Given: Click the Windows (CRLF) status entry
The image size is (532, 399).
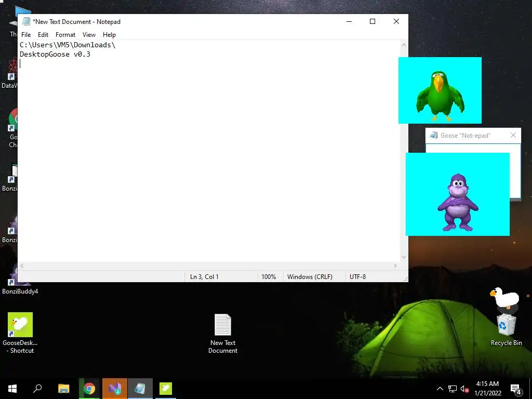Looking at the screenshot, I should click(310, 277).
